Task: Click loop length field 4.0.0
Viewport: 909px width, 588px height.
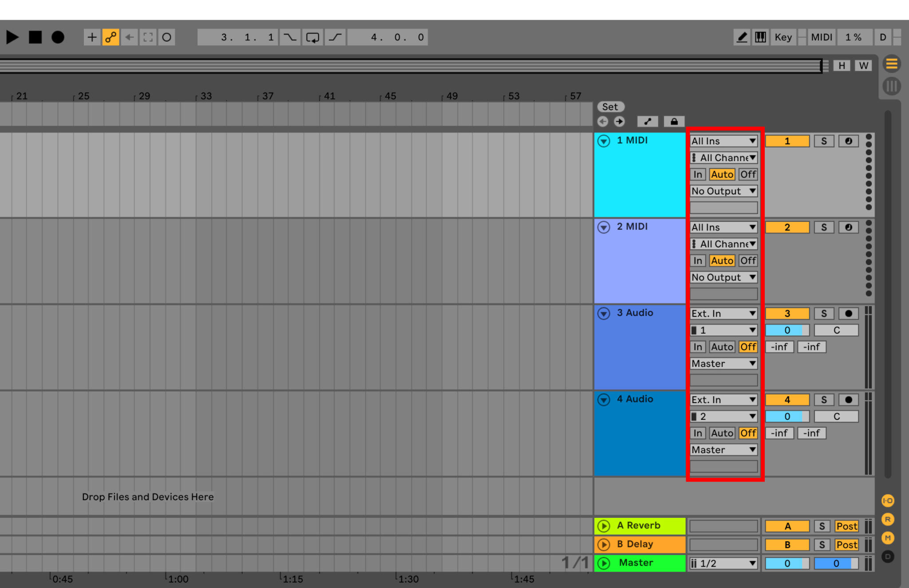Action: coord(387,37)
